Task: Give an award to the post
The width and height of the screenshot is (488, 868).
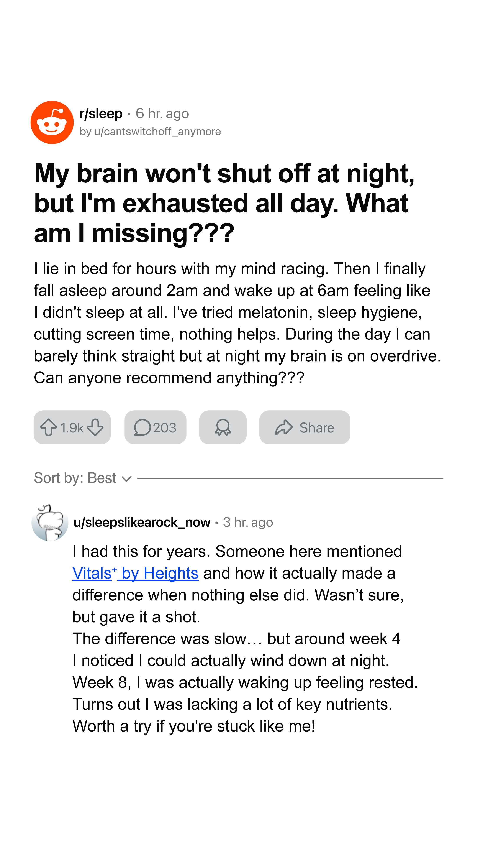Action: pos(223,427)
